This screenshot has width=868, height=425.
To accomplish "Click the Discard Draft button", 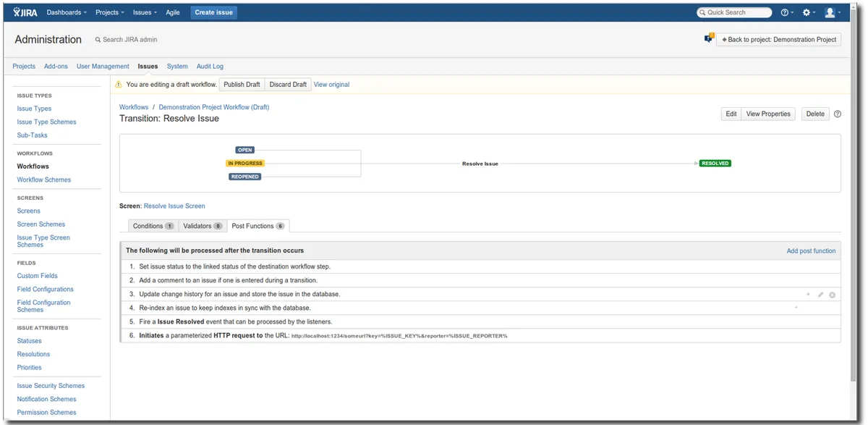I will (288, 85).
